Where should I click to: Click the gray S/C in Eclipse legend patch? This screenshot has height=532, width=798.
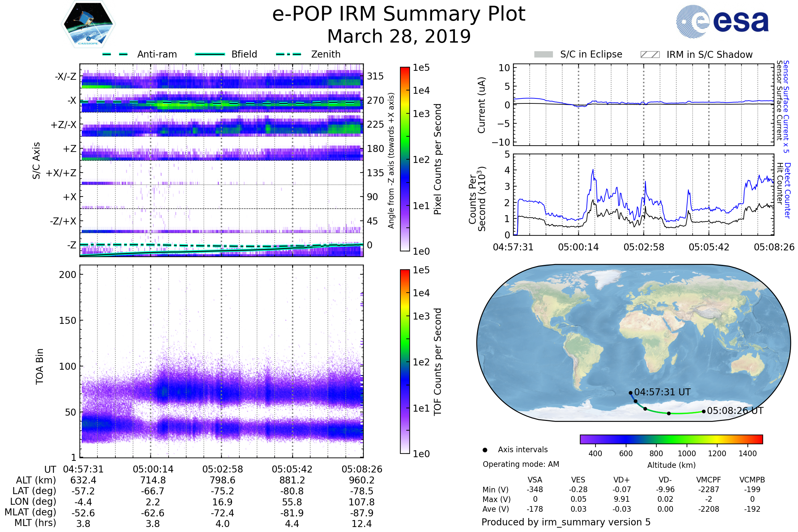point(543,55)
